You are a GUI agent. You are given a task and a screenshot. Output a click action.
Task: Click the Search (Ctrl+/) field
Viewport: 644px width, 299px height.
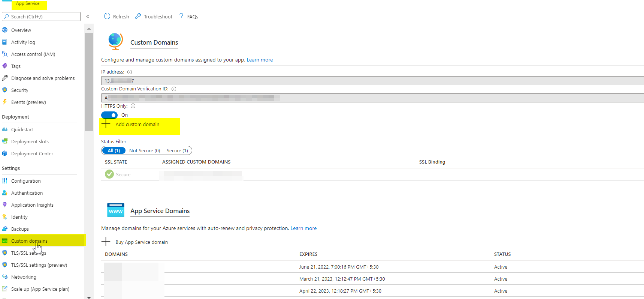pos(41,17)
